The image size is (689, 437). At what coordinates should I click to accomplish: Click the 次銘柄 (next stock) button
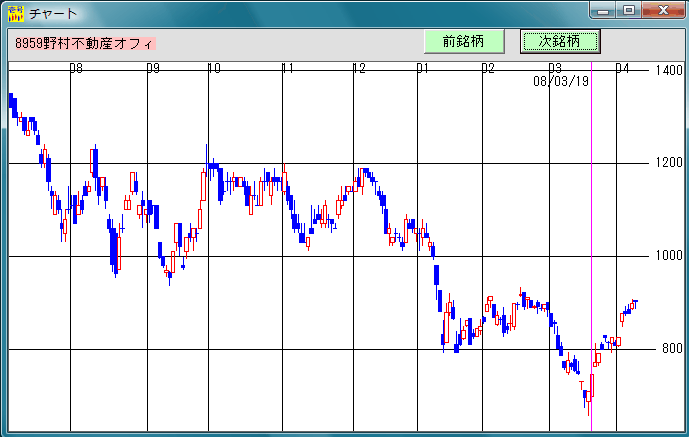click(560, 42)
